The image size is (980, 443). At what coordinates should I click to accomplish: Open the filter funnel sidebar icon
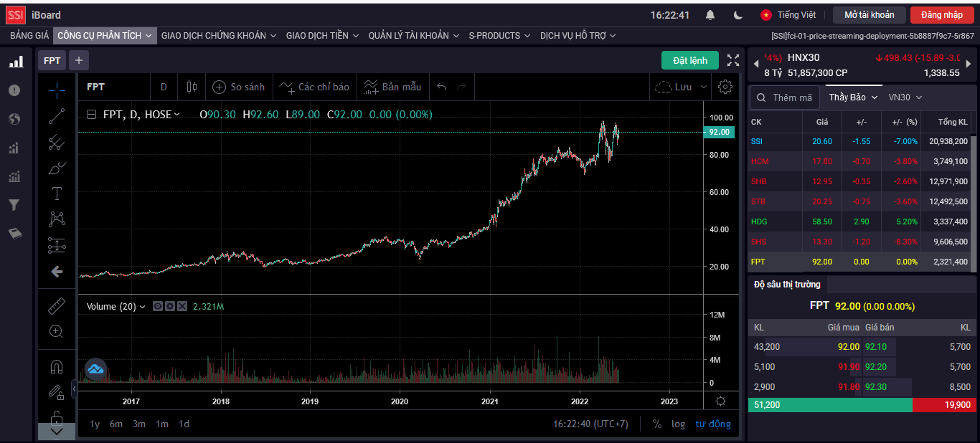pos(14,205)
